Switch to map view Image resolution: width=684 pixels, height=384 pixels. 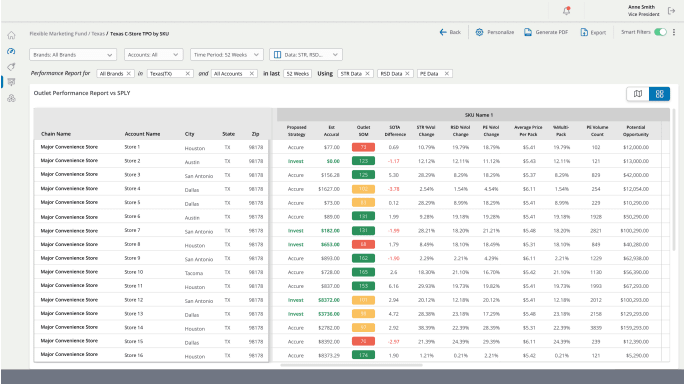638,94
